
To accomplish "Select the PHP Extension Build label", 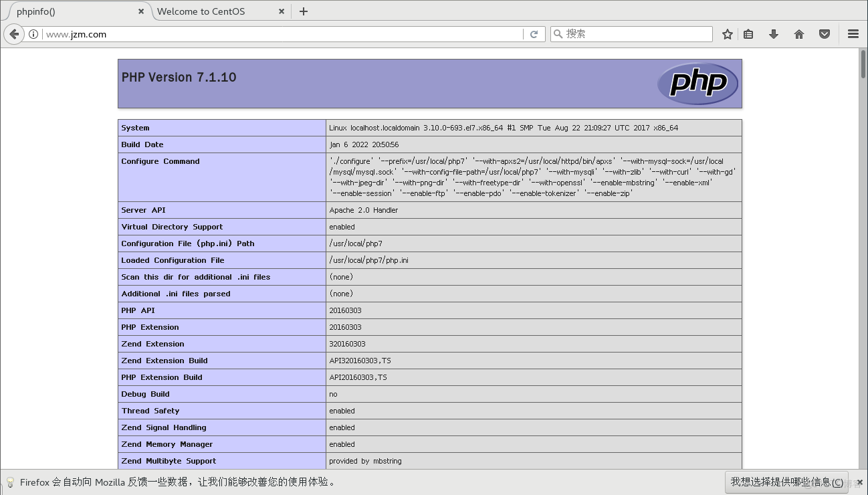I will [162, 377].
